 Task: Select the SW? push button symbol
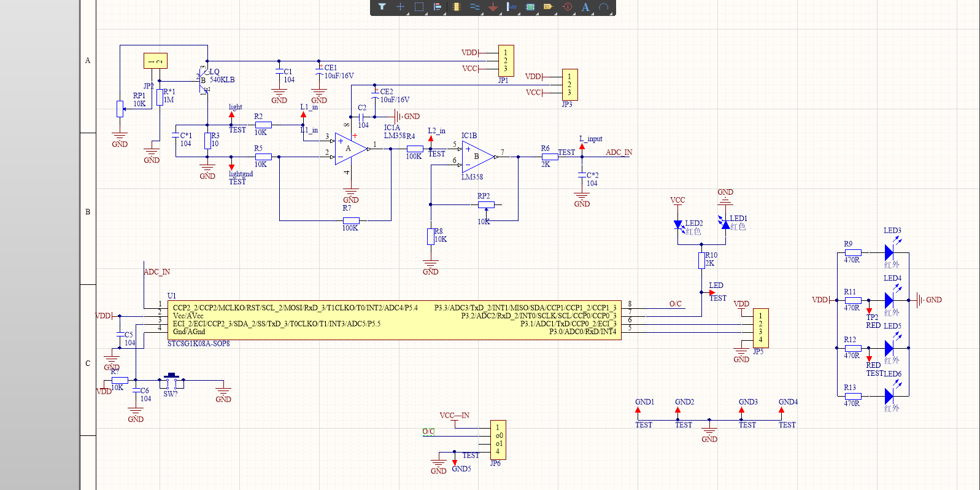point(171,380)
